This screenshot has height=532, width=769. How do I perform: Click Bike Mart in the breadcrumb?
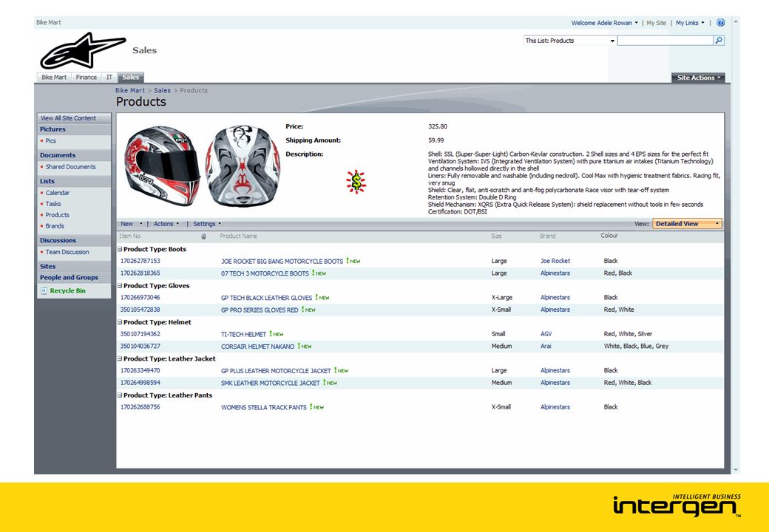tap(130, 91)
